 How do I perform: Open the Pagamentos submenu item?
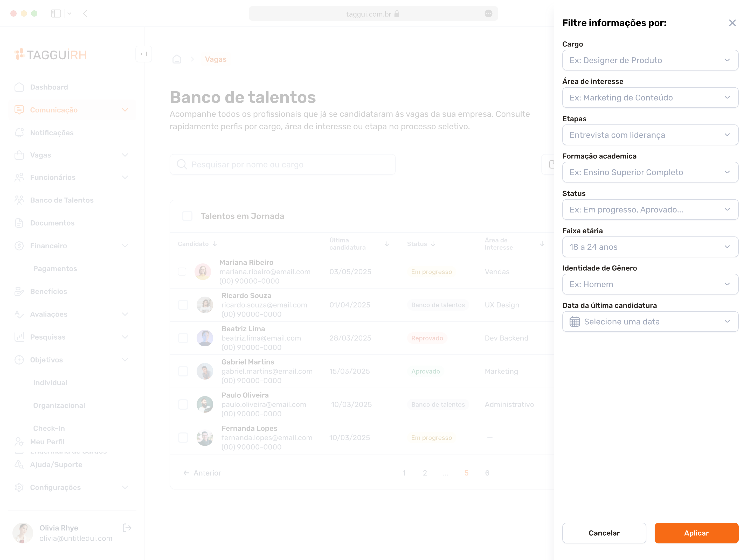click(55, 269)
